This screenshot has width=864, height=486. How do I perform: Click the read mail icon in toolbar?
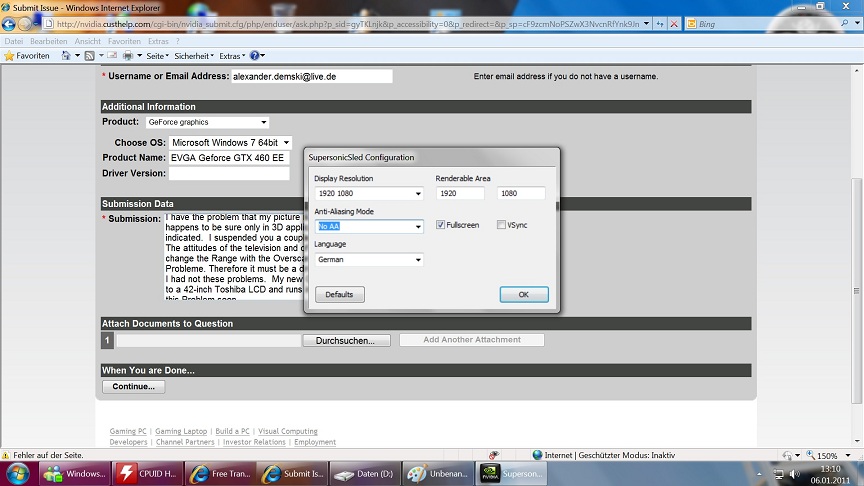click(112, 56)
